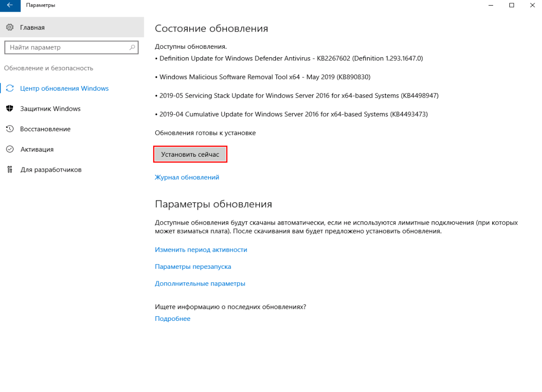
Task: Click the Защитник Windows shield icon
Action: [10, 109]
